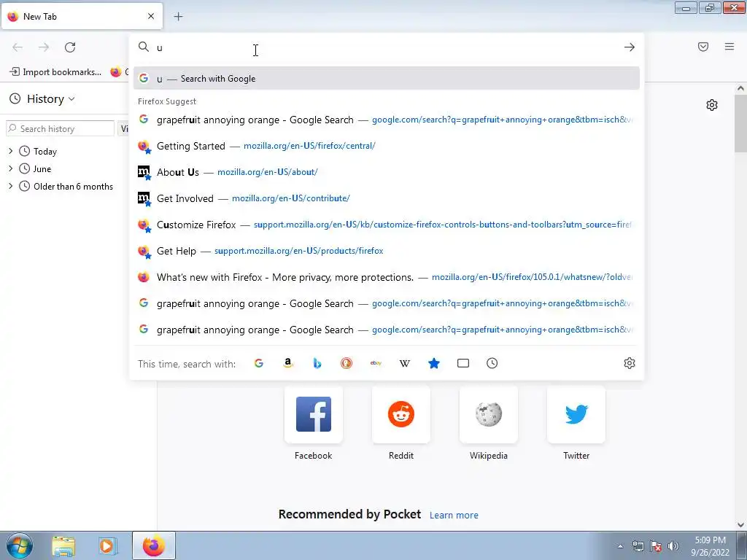
Task: Search this time with Amazon
Action: pyautogui.click(x=287, y=363)
